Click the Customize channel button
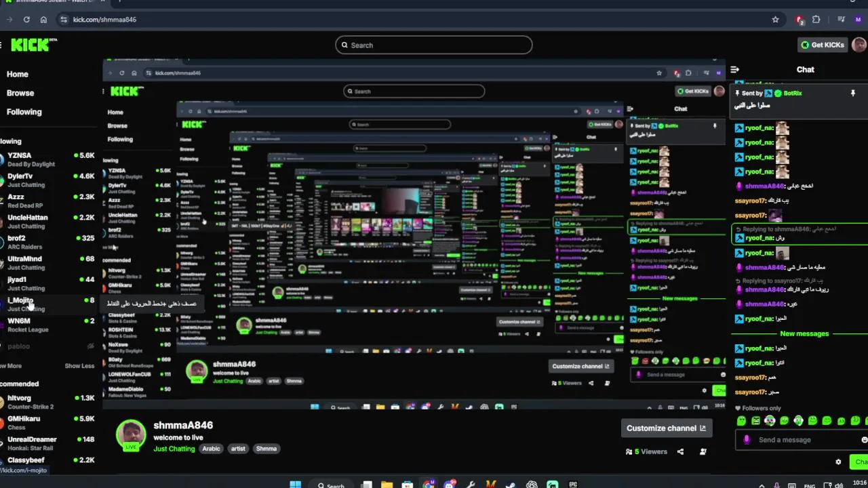868x488 pixels. pyautogui.click(x=666, y=428)
